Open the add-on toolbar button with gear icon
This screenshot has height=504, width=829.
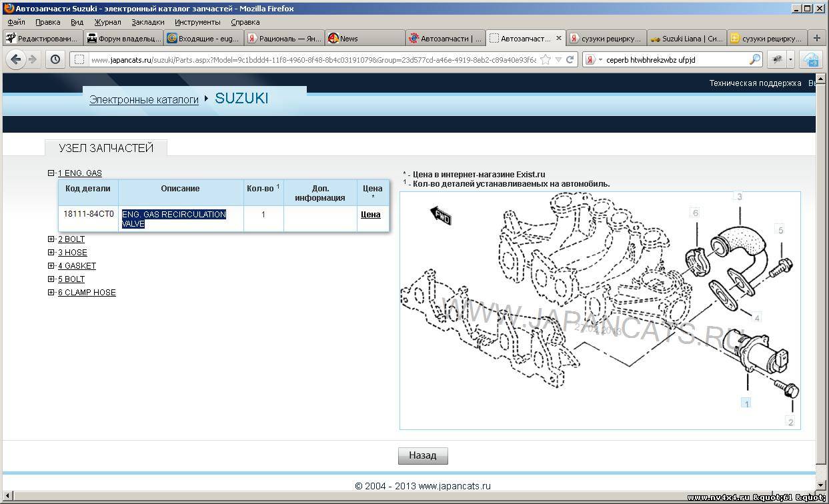tap(776, 59)
